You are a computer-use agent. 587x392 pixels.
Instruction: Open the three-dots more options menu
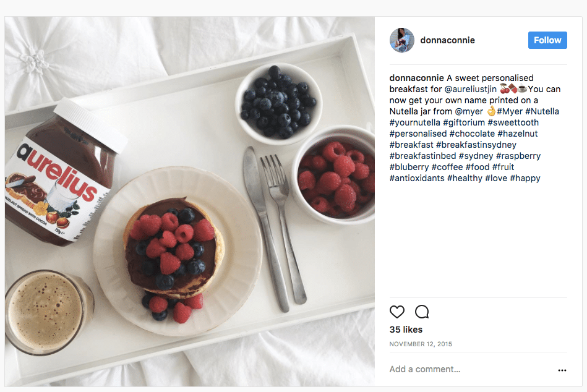pos(562,370)
